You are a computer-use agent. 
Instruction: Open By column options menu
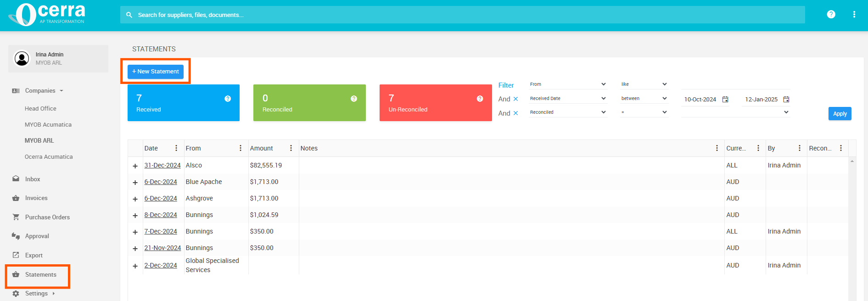pyautogui.click(x=800, y=148)
